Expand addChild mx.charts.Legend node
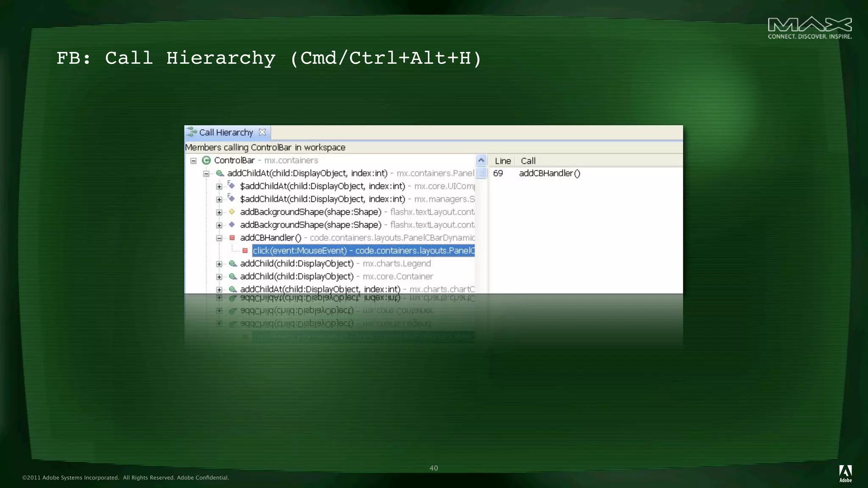The image size is (868, 488). (x=219, y=264)
